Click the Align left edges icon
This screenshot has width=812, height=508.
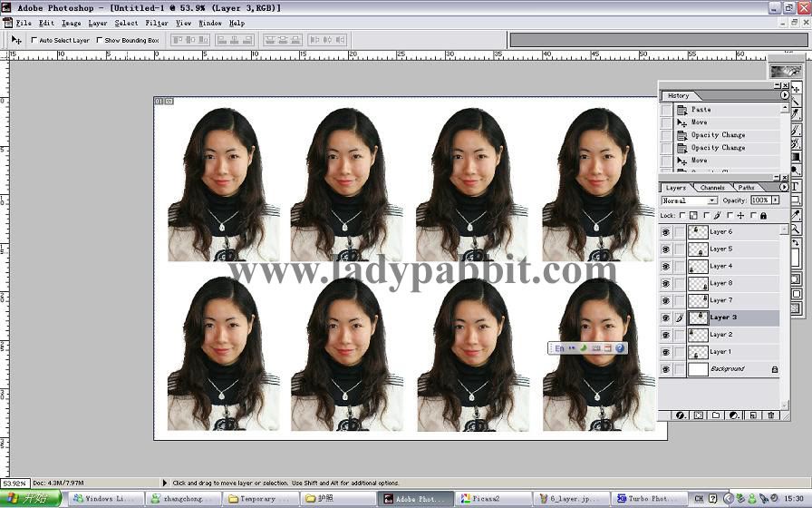pyautogui.click(x=223, y=40)
